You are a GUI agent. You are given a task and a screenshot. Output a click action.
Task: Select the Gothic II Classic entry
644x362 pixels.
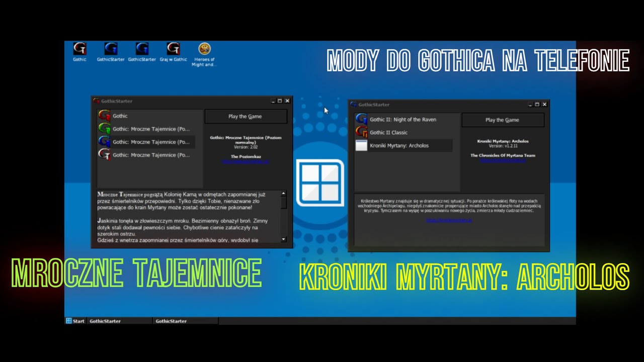tap(404, 132)
